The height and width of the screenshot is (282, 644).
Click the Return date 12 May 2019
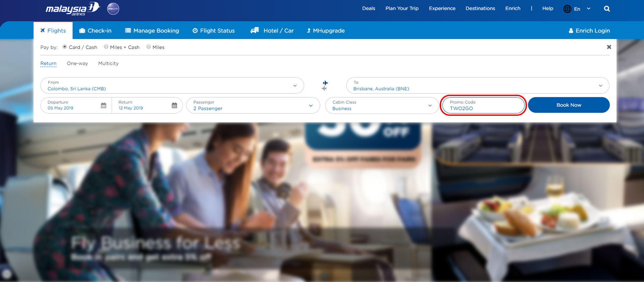[131, 108]
